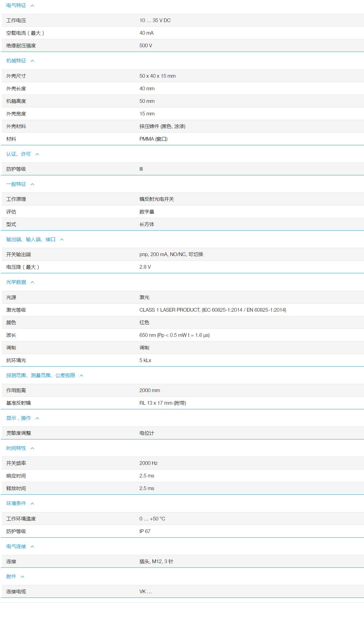This screenshot has height=619, width=364.
Task: Click the pnp, 200 mA switching output value
Action: [x=171, y=254]
